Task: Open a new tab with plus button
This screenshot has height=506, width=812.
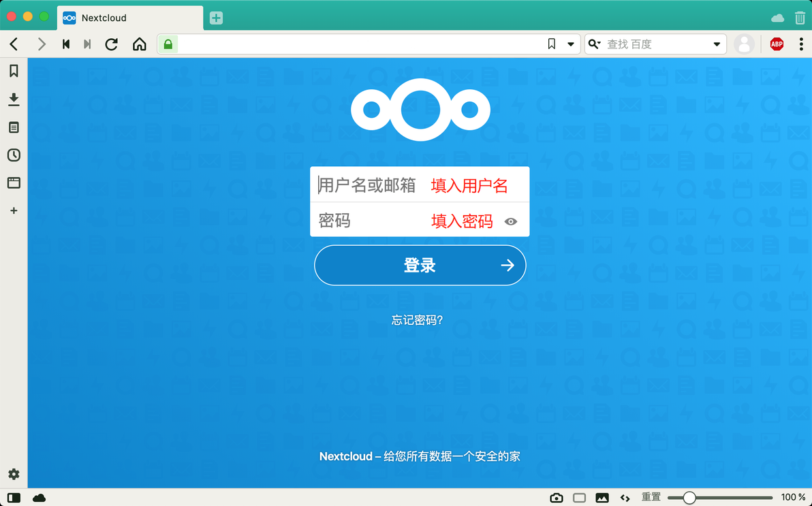Action: pos(216,18)
